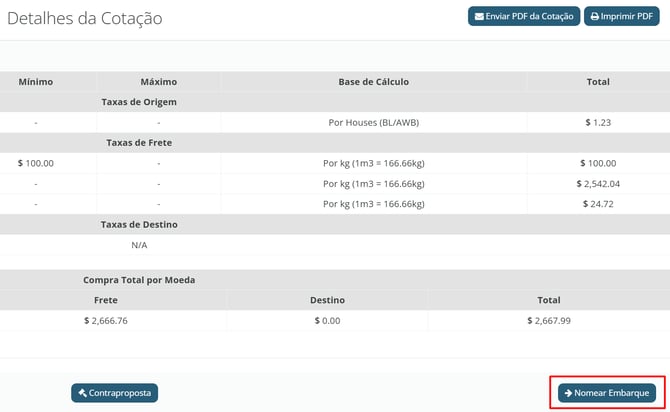Screen dimensions: 670x412
Task: Click the $ 2,667.99 grand total
Action: [548, 320]
